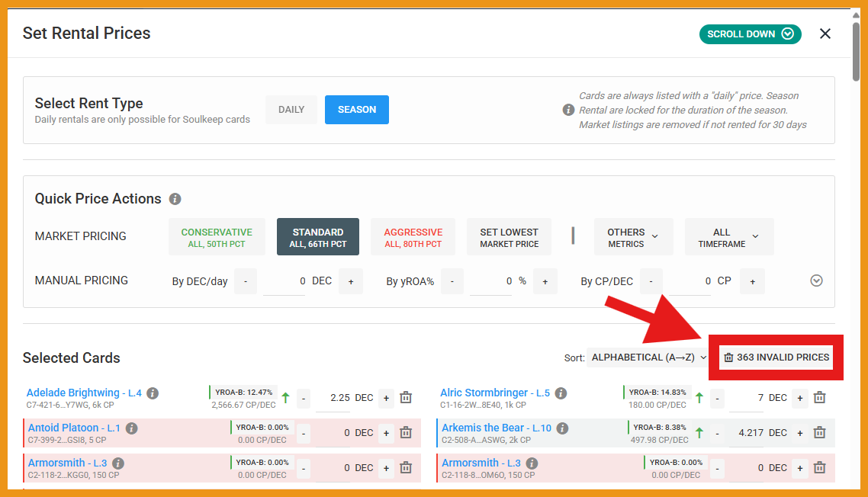
Task: Expand the ALL TIMEFRAME dropdown
Action: coord(728,237)
